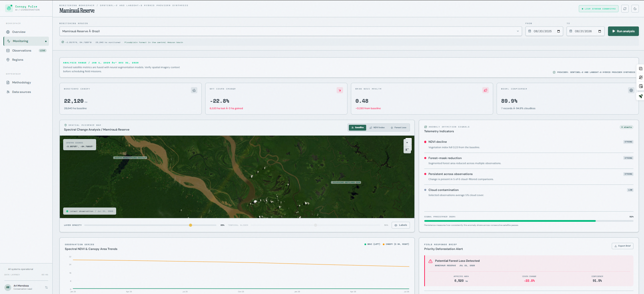Click the copy-plus icon in the right floating toolbar

click(641, 68)
